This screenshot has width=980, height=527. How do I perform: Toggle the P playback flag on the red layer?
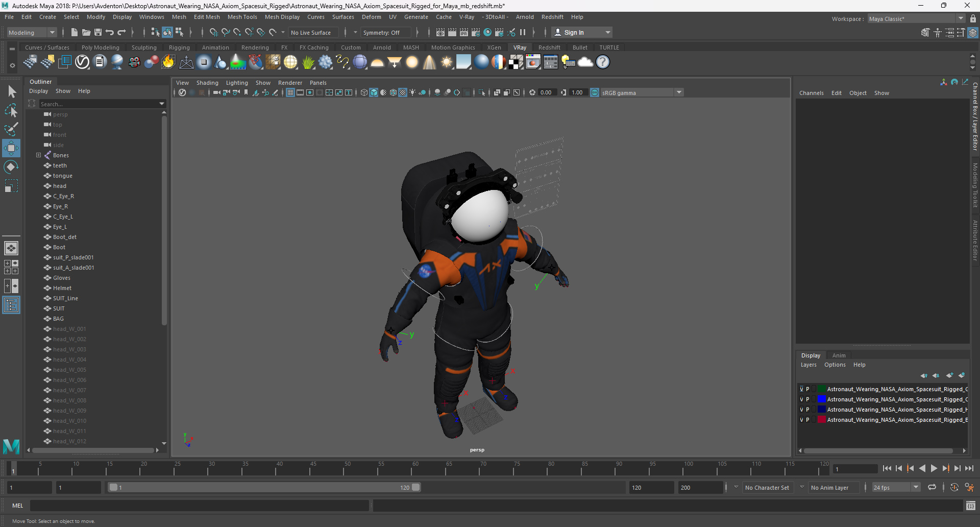807,420
